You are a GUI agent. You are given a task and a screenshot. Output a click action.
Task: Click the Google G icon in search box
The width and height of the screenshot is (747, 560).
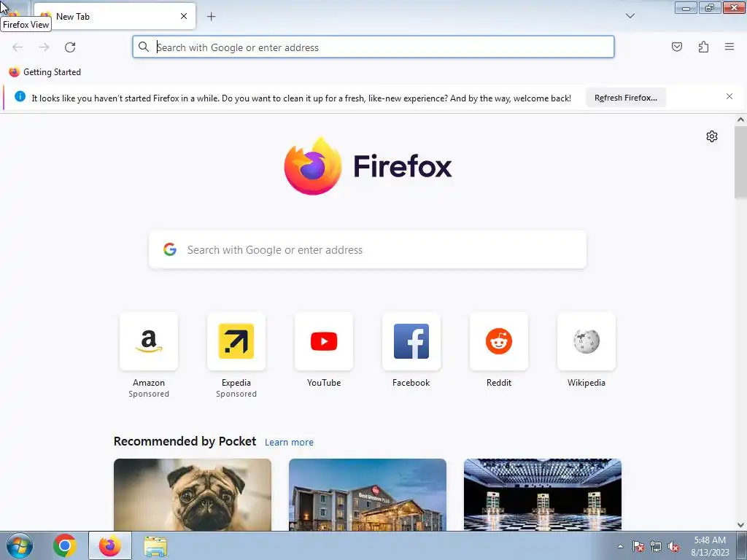click(169, 249)
